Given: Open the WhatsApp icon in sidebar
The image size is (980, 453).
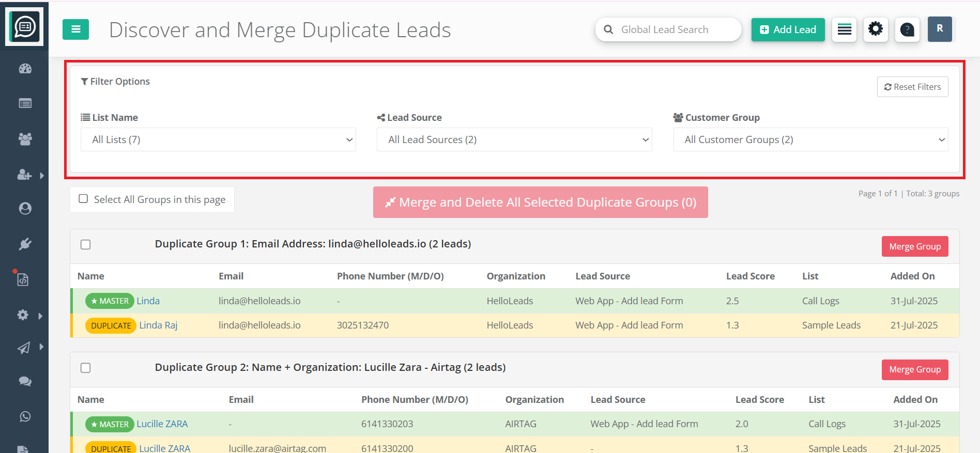Looking at the screenshot, I should [x=25, y=416].
